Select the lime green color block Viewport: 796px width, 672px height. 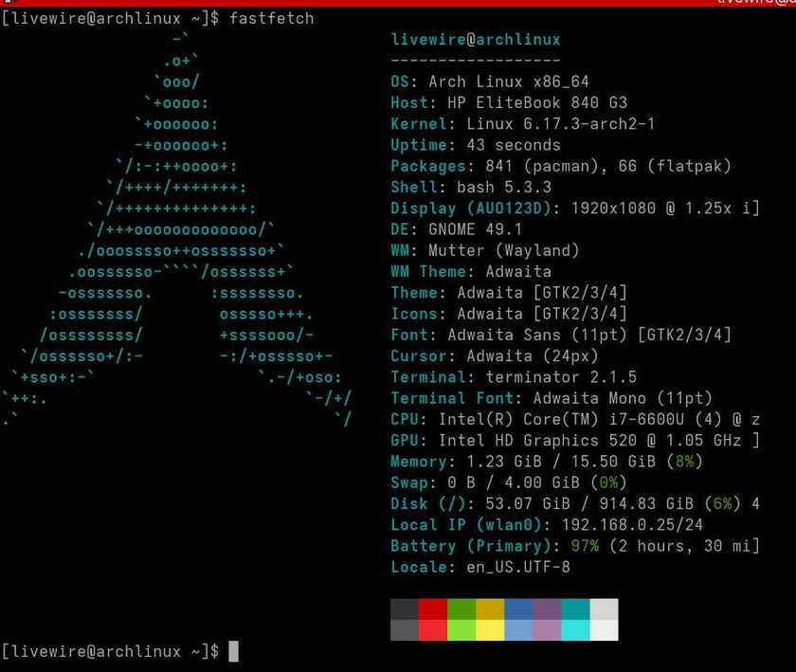click(x=461, y=630)
